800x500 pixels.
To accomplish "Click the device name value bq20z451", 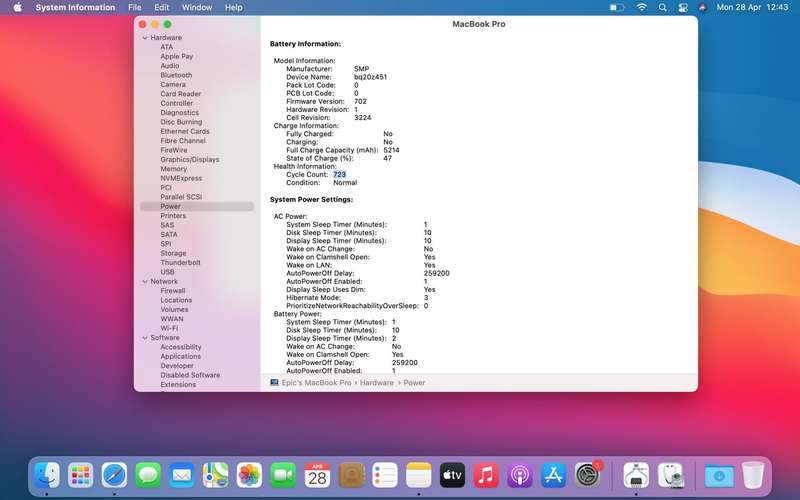I will click(370, 77).
